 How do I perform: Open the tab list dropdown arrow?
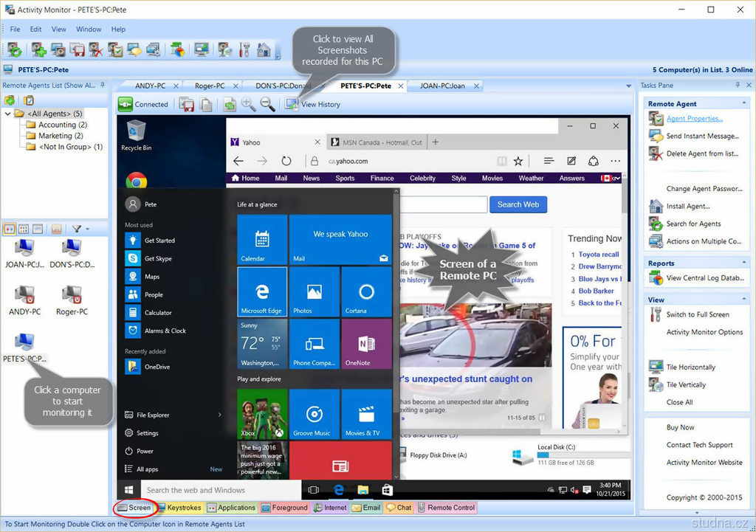(629, 86)
